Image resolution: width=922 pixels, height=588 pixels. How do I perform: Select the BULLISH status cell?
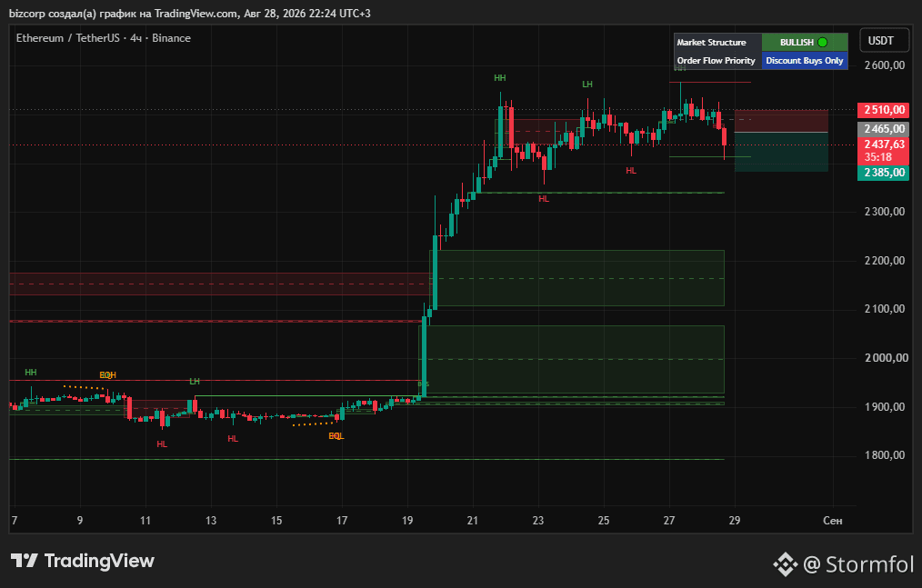805,43
